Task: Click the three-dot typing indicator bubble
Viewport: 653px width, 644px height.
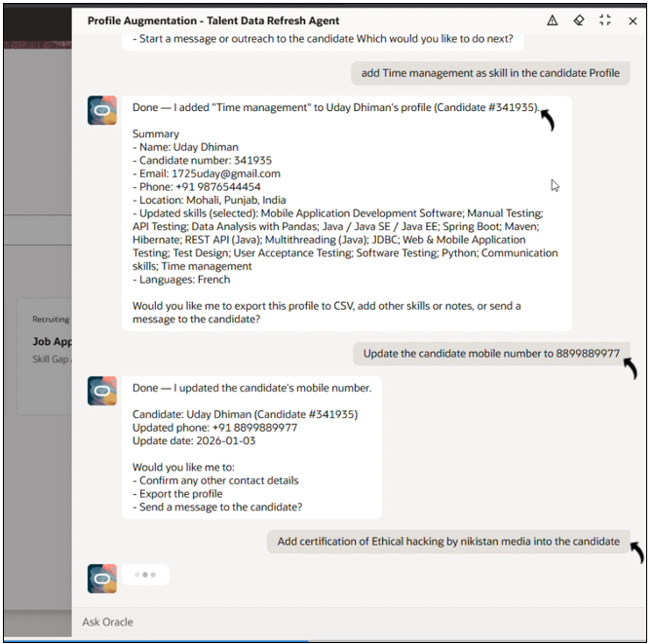Action: click(145, 575)
